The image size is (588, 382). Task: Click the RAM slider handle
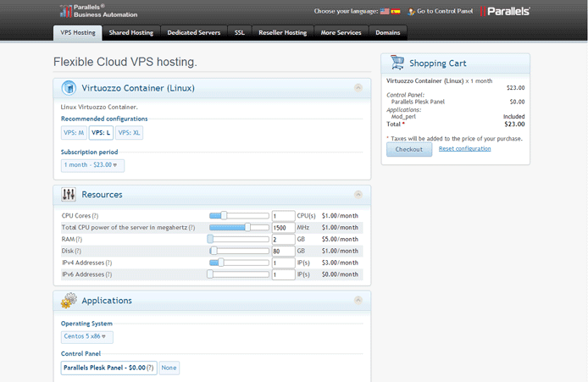(x=210, y=239)
